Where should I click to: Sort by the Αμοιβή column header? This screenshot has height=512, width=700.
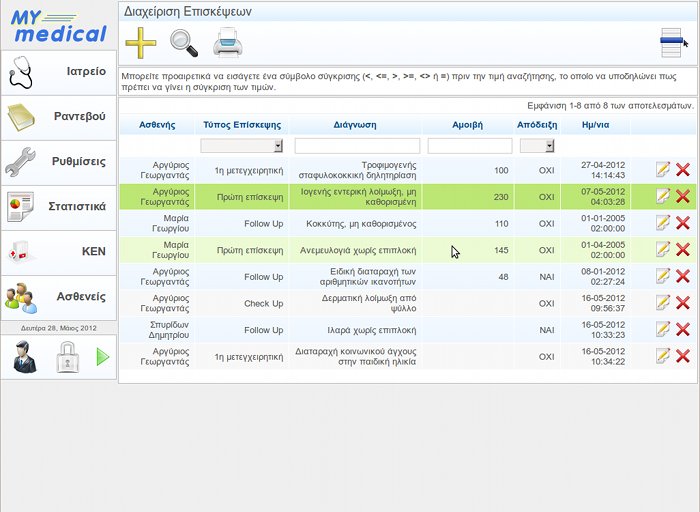tap(467, 125)
